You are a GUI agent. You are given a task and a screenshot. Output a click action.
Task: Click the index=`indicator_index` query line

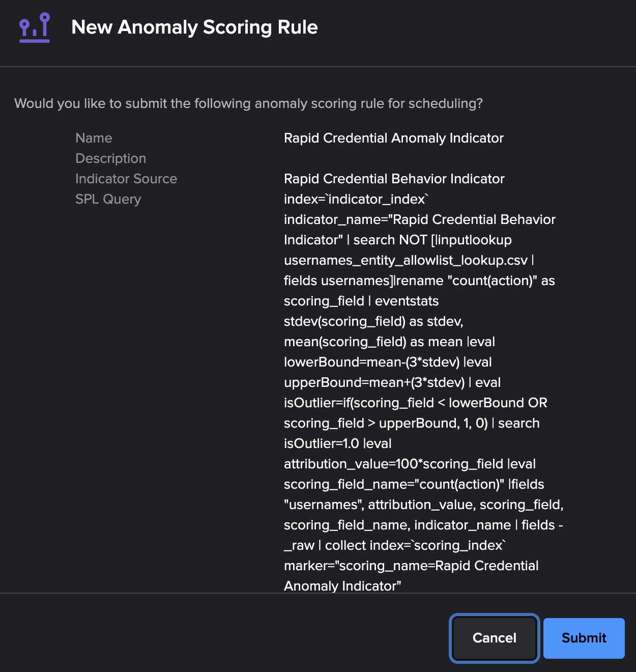click(x=356, y=199)
